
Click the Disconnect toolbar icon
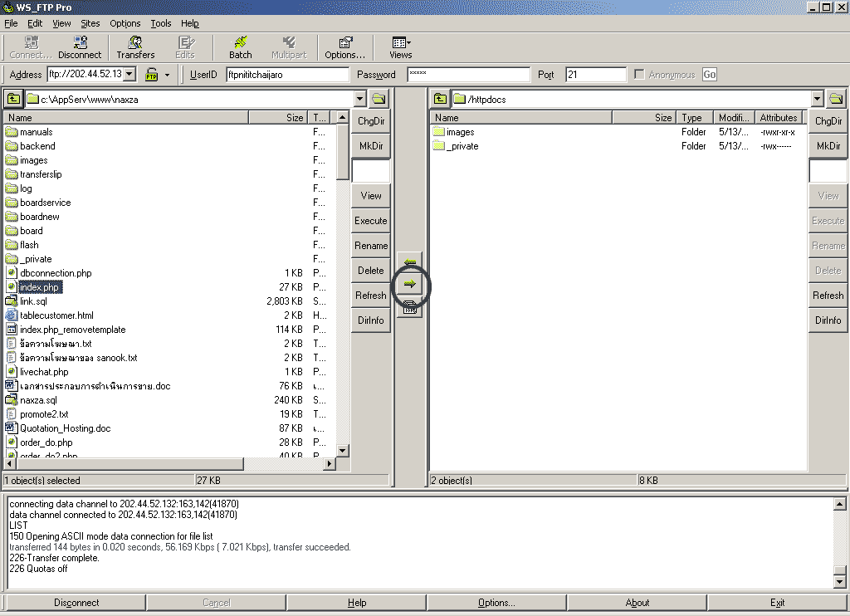(80, 47)
